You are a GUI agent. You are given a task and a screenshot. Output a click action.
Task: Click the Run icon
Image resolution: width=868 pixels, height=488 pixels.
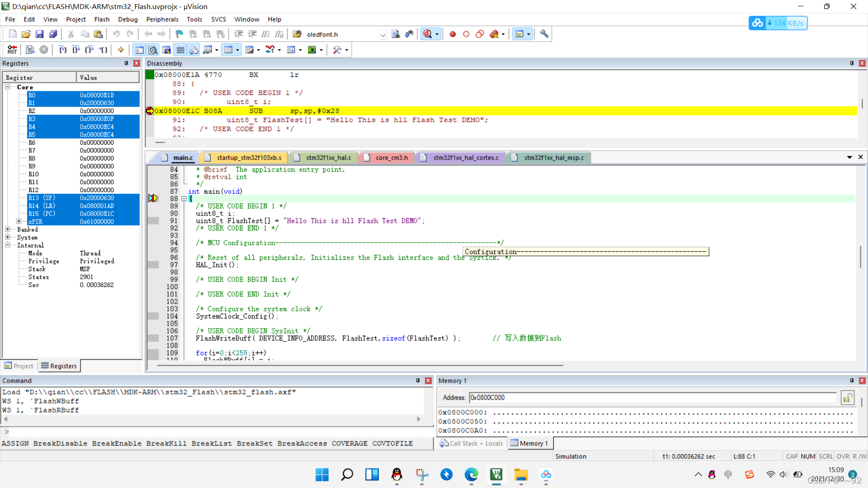30,50
